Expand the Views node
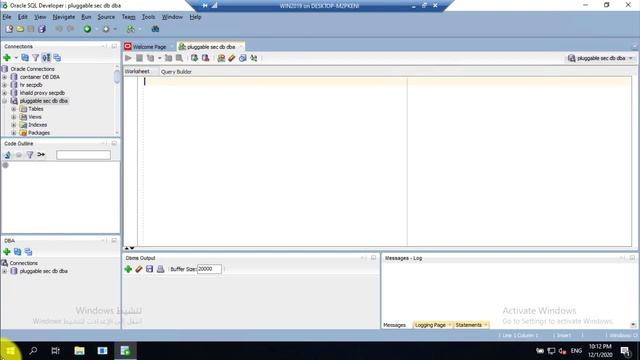Screen dimensions: 640x360 point(14,117)
